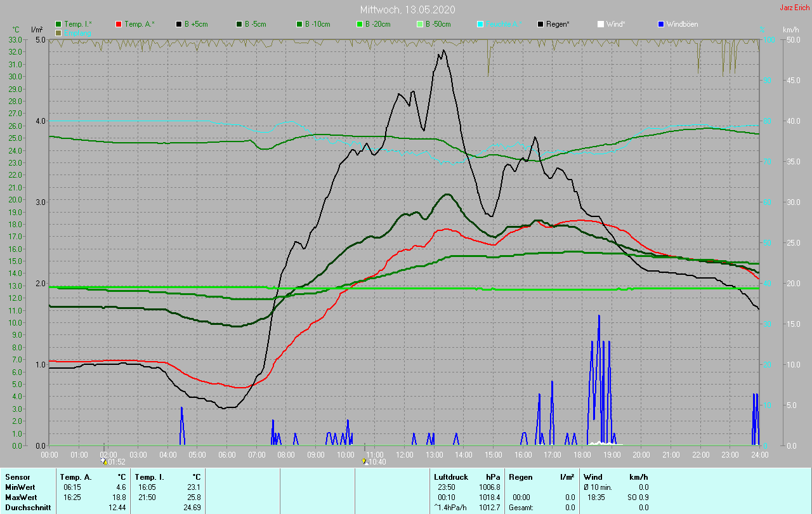Click the weather marker icon at 10:40
Screen dimensions: 812x514
(365, 461)
